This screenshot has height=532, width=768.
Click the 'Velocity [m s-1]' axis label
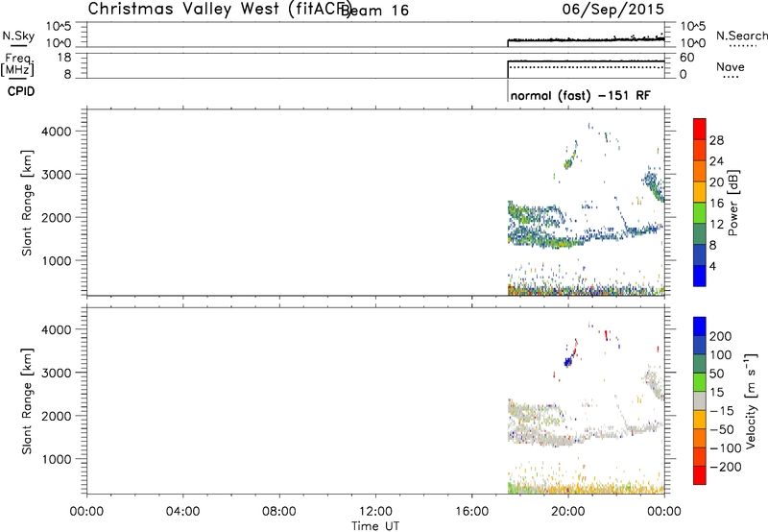(x=750, y=400)
